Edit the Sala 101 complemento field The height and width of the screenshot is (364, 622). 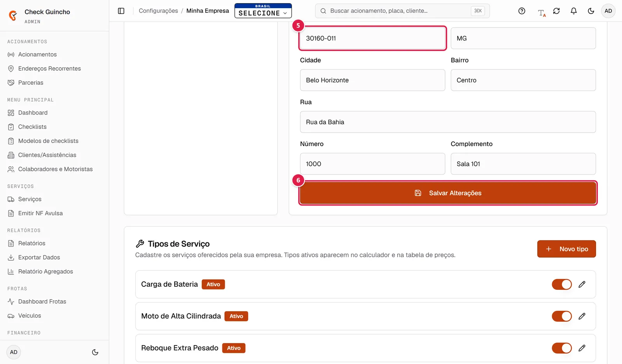523,164
